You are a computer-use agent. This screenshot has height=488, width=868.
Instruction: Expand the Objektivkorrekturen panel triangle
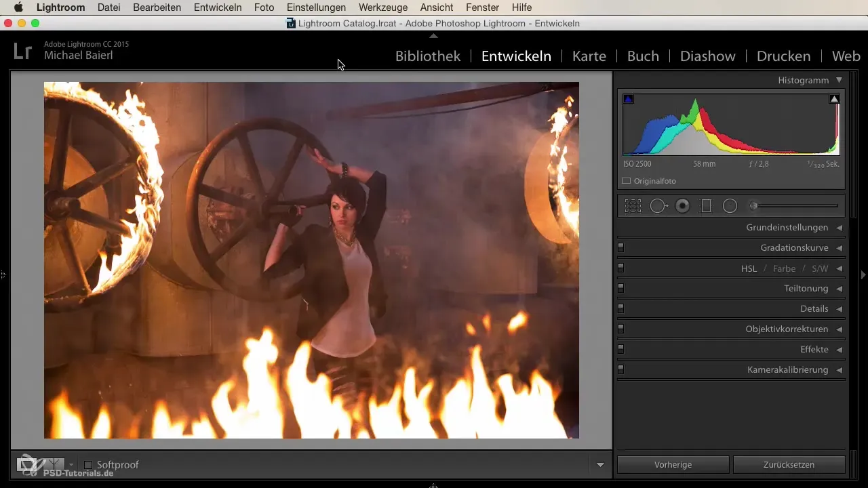point(840,329)
